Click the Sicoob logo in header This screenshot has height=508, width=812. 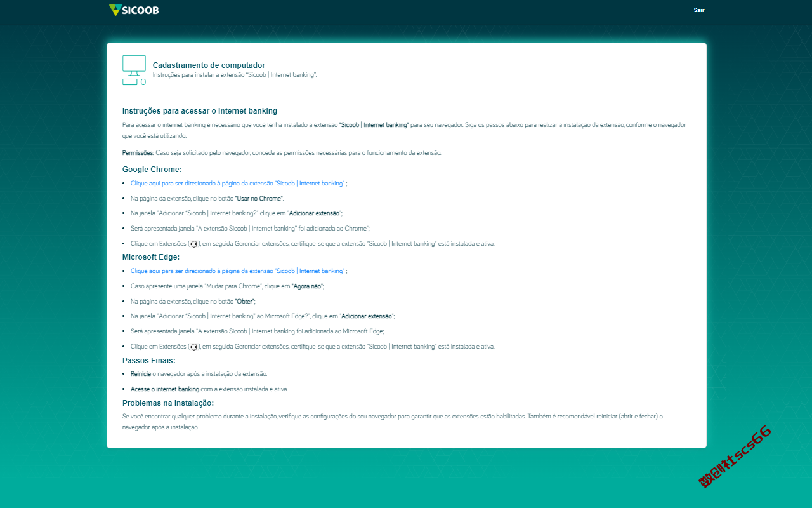134,10
